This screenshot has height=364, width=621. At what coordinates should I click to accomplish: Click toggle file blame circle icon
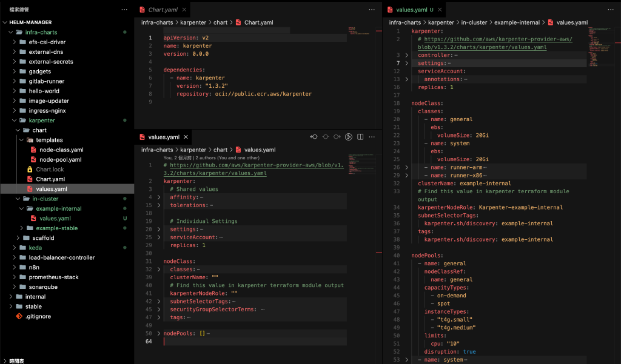coord(326,137)
